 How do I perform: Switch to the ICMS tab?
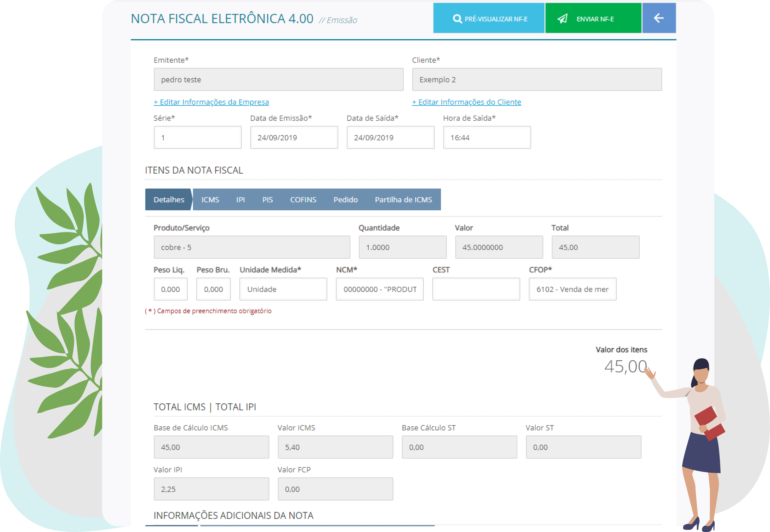210,199
